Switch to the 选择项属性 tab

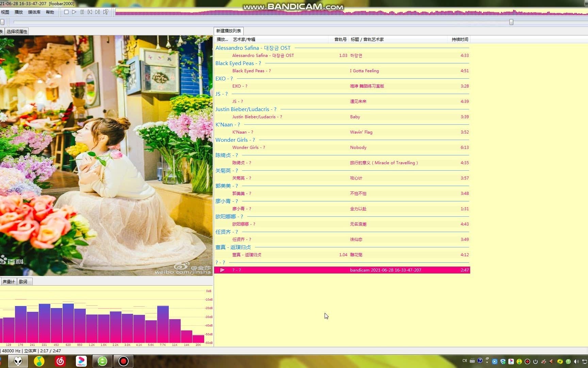pyautogui.click(x=17, y=31)
